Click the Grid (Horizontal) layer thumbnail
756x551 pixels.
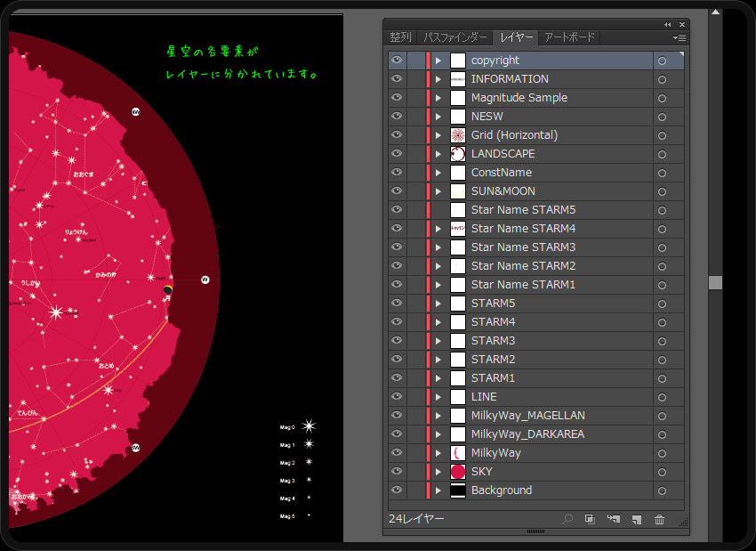point(457,135)
